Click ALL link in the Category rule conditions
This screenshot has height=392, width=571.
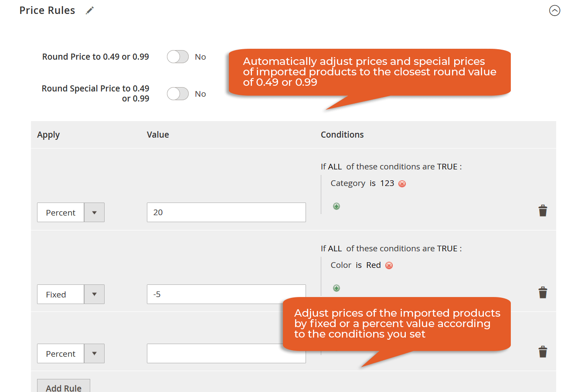coord(335,167)
